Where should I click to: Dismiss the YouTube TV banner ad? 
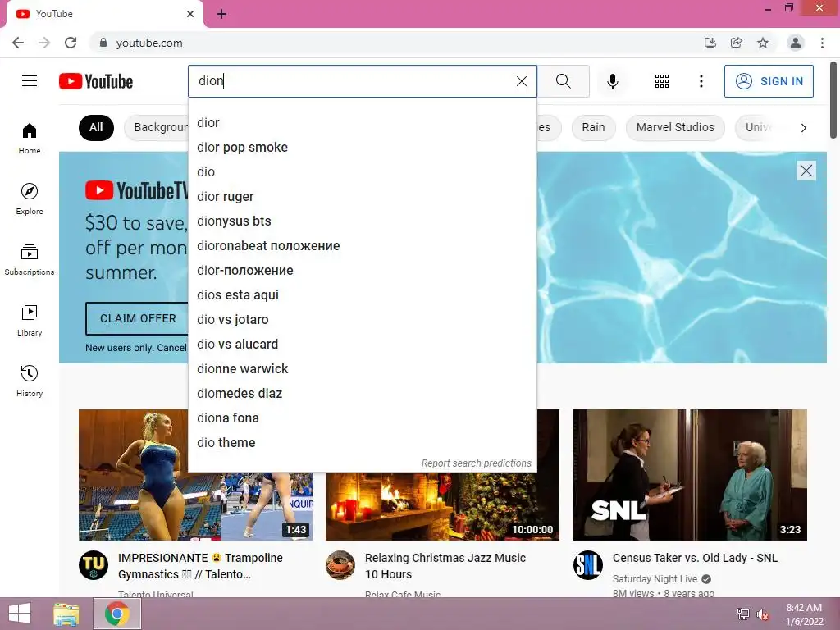[806, 171]
